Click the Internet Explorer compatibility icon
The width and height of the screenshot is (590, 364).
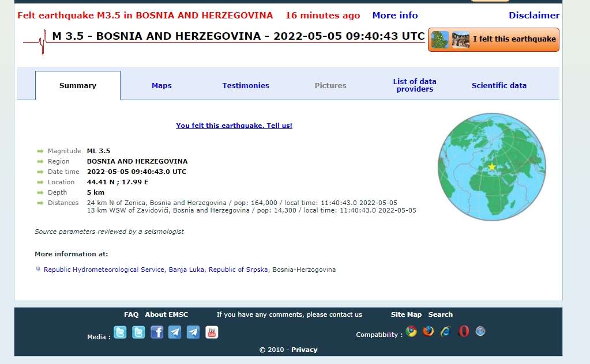pos(445,331)
